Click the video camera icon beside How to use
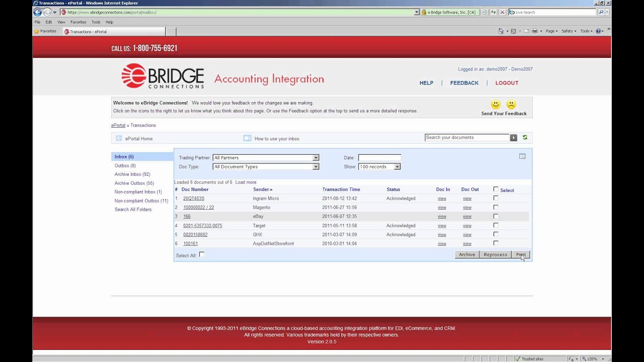This screenshot has height=362, width=644. click(248, 138)
